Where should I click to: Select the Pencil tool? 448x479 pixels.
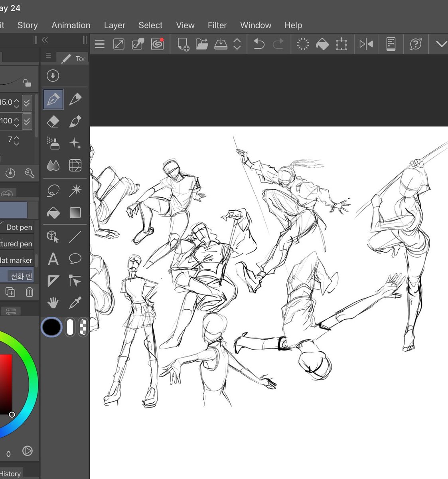click(75, 99)
